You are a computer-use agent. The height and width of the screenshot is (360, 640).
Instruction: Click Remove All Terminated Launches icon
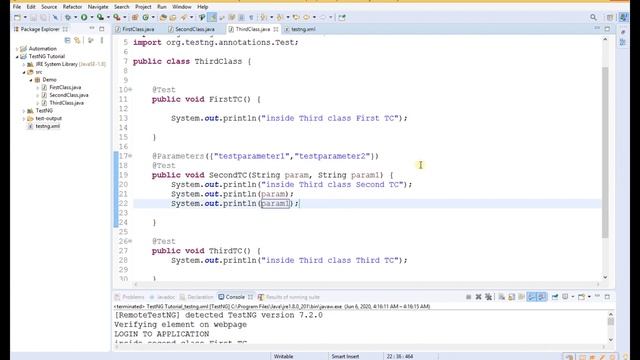click(x=489, y=297)
